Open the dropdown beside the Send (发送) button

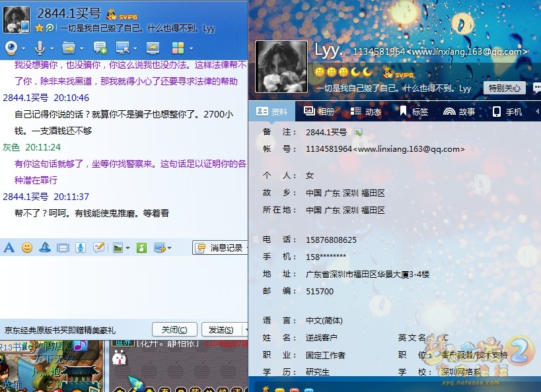(x=245, y=329)
